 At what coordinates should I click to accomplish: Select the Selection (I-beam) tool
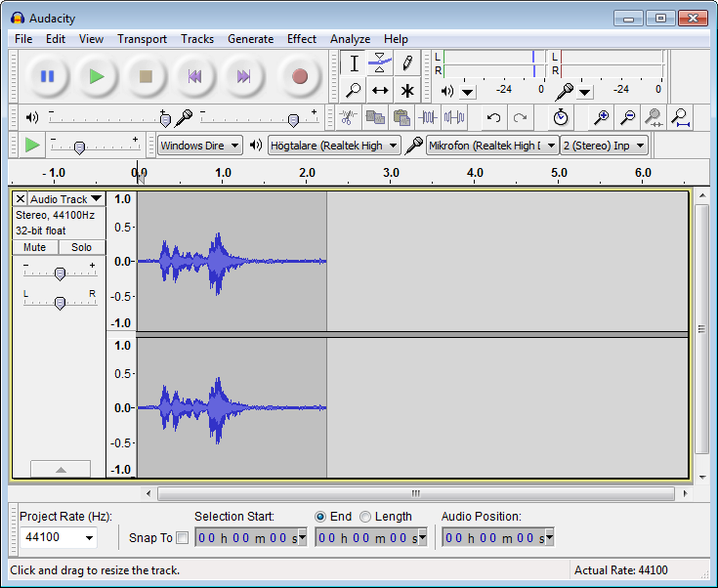click(353, 63)
